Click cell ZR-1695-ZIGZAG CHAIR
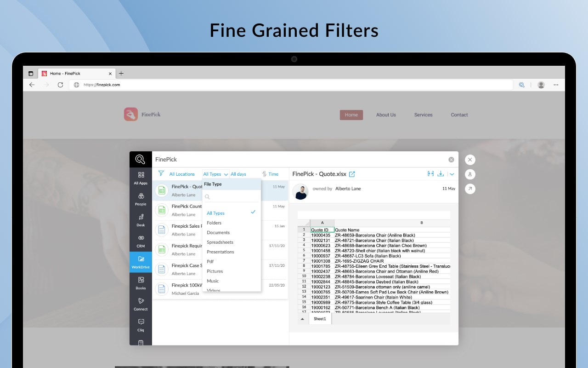This screenshot has height=368, width=588. point(392,261)
